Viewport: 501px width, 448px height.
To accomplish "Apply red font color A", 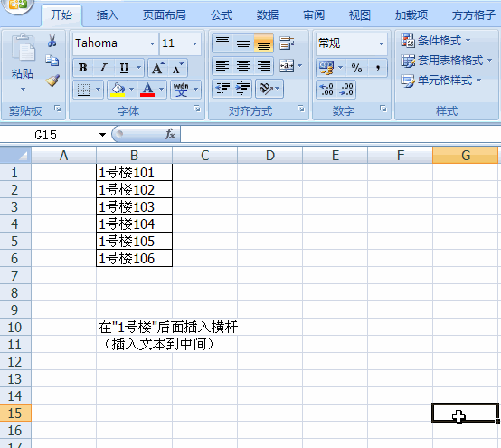I will pyautogui.click(x=147, y=90).
